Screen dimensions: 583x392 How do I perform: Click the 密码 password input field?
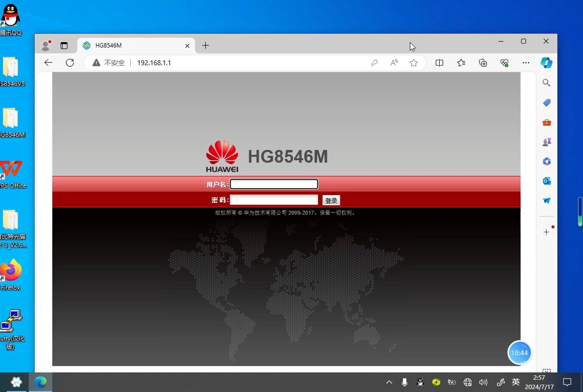(x=274, y=200)
